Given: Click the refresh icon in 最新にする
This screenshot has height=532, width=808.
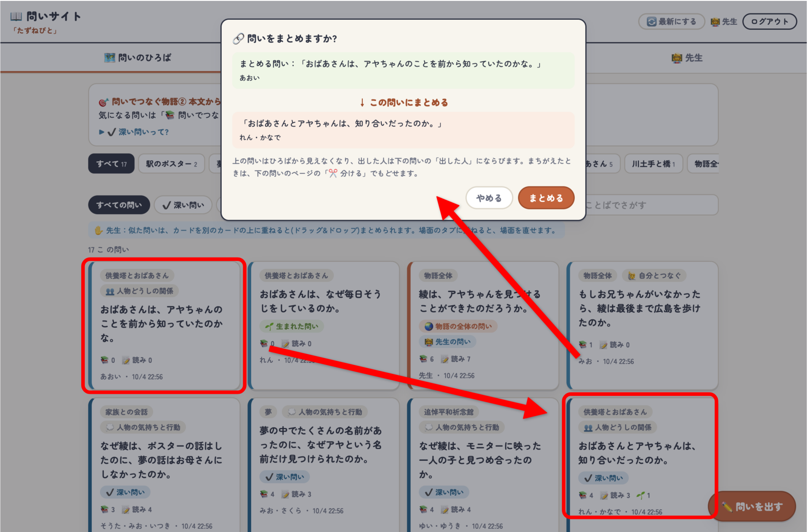Looking at the screenshot, I should pos(651,21).
